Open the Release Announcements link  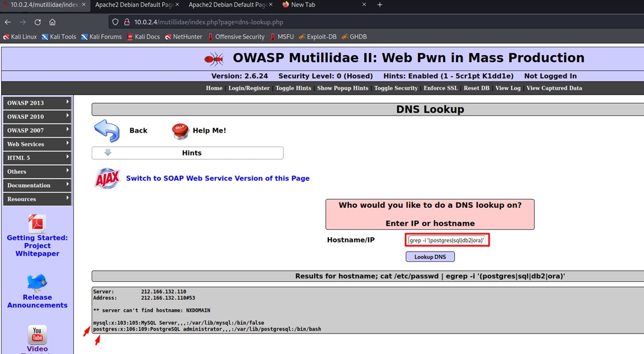[x=38, y=301]
